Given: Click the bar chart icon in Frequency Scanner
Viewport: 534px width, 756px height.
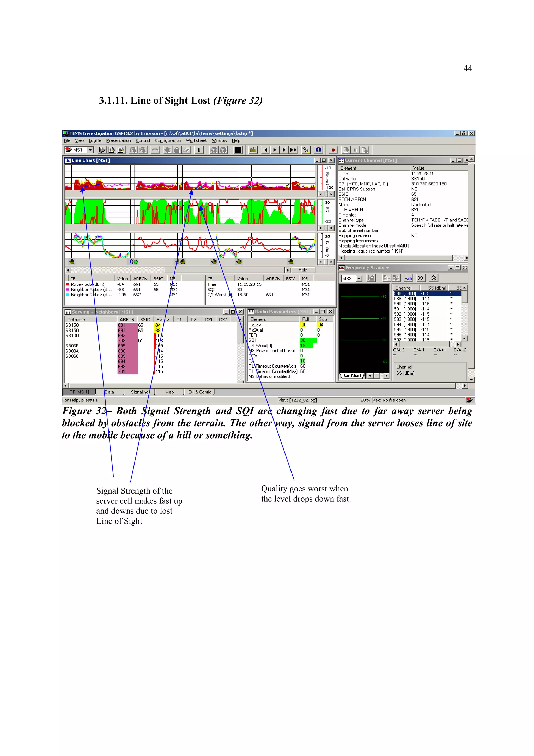Looking at the screenshot, I should click(408, 278).
